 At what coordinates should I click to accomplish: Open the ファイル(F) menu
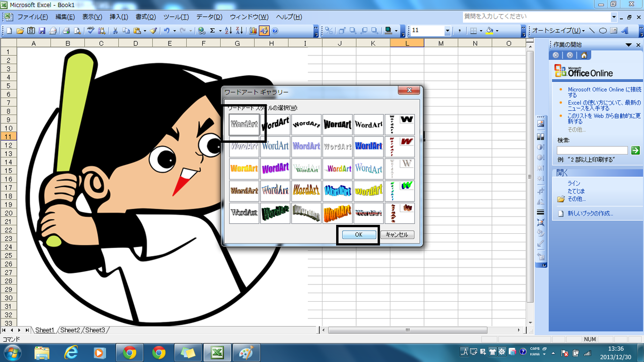tap(32, 17)
